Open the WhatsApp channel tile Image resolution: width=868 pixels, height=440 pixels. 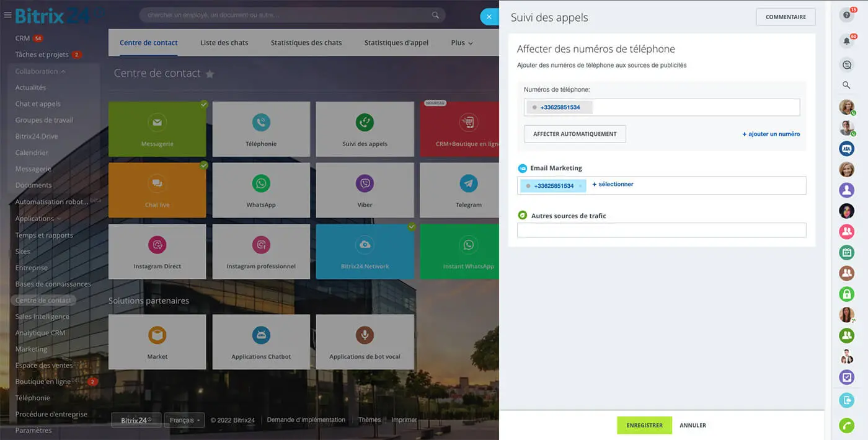(261, 190)
